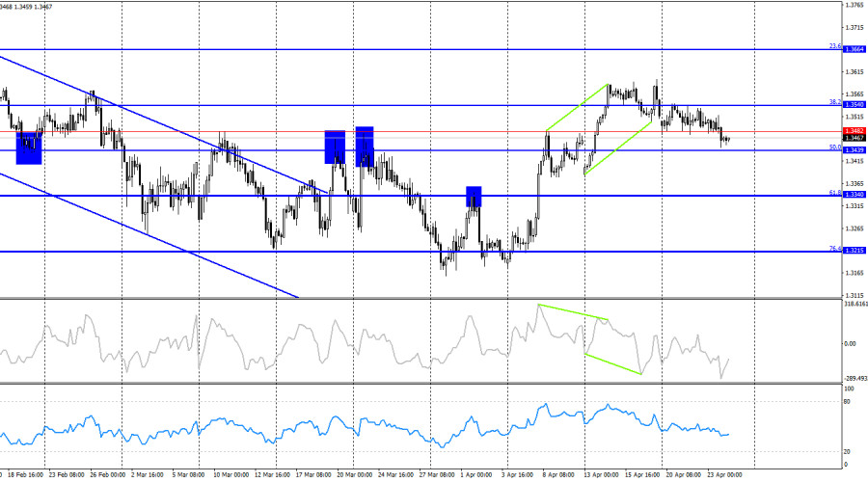
Task: Select the 50.0 Fibonacci level label
Action: coord(835,147)
